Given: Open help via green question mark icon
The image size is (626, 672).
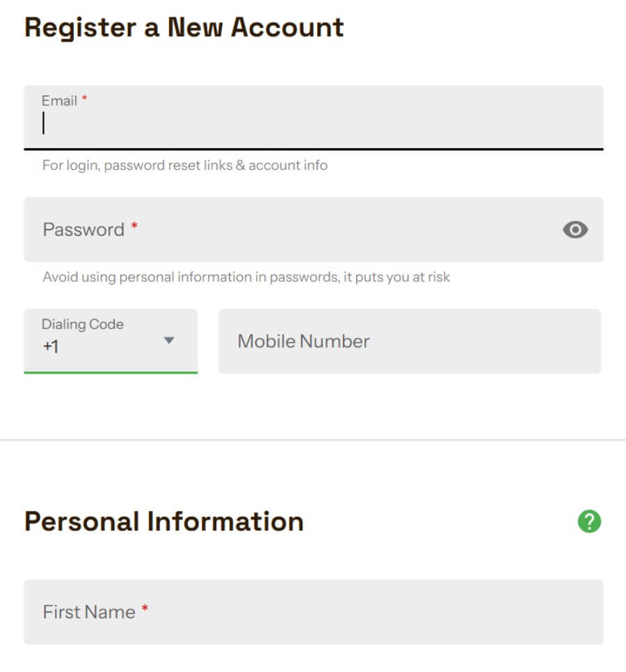Looking at the screenshot, I should [x=589, y=521].
